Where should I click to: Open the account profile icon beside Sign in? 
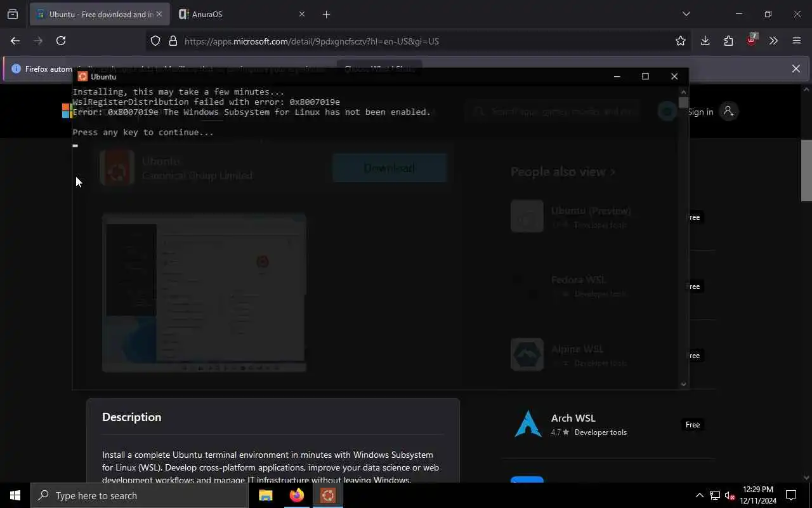[x=728, y=111]
